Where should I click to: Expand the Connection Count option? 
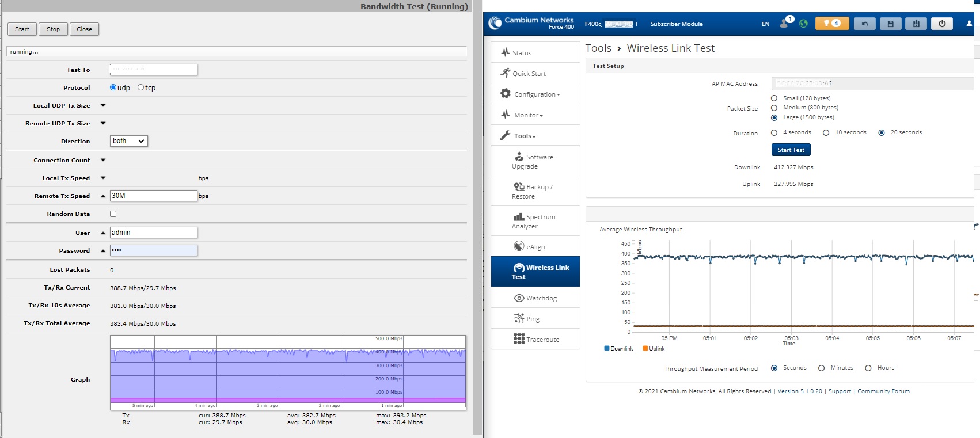pyautogui.click(x=103, y=160)
